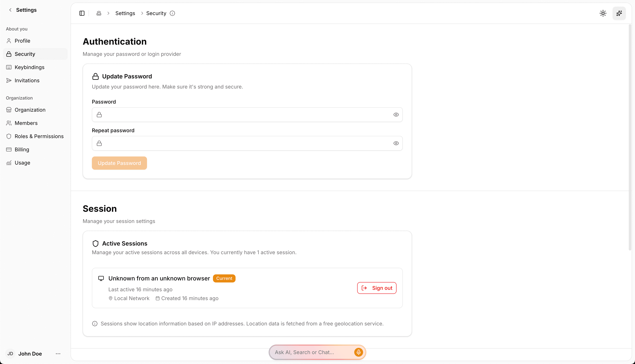The height and width of the screenshot is (364, 635).
Task: Collapse the sidebar with the panel icon
Action: tap(82, 13)
